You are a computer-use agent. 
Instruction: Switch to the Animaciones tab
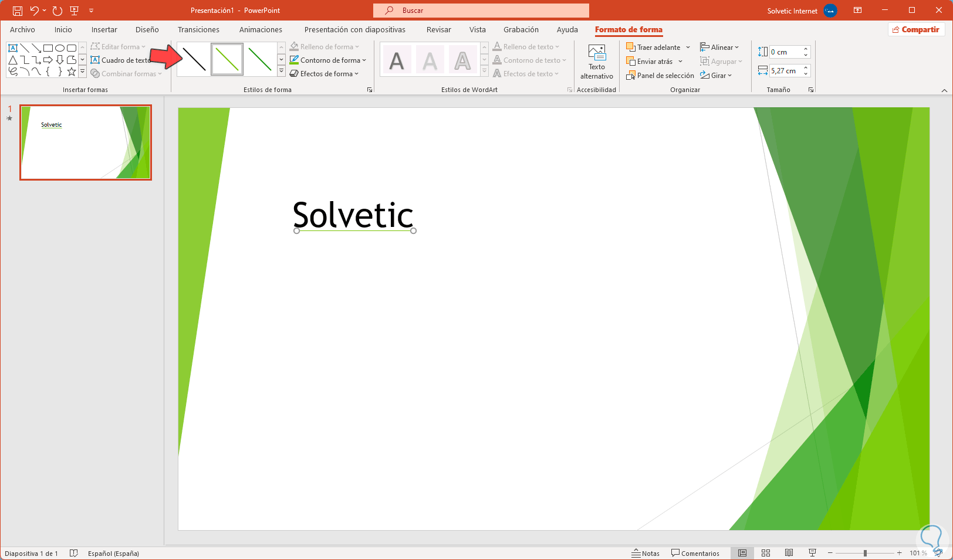pyautogui.click(x=261, y=29)
